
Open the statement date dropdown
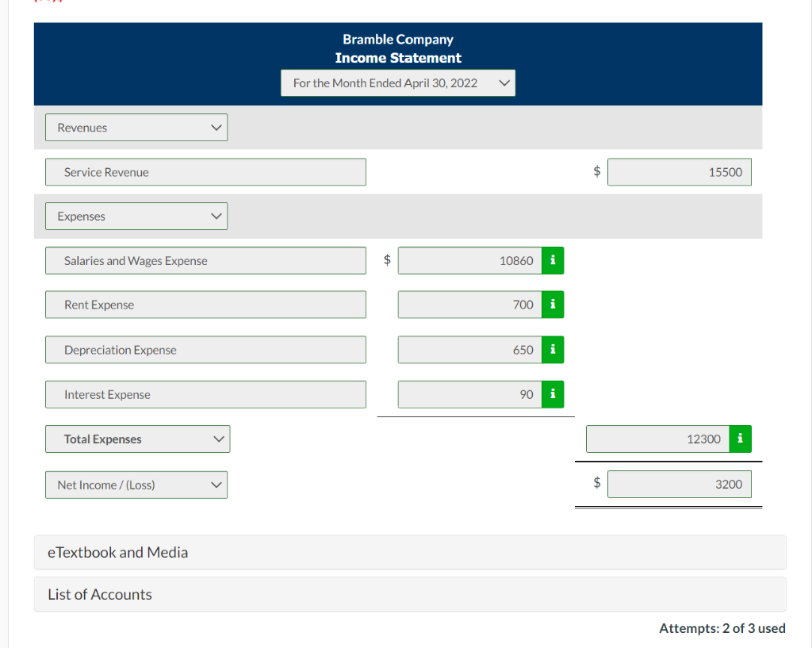[397, 82]
